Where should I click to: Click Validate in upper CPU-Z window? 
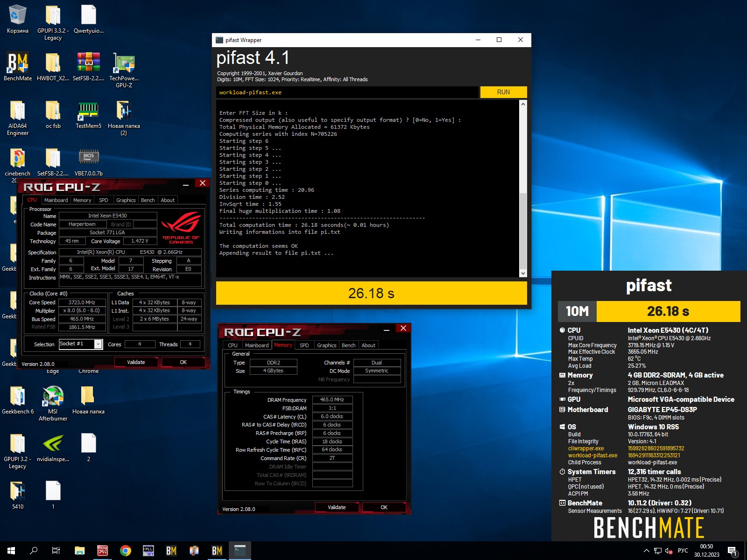click(x=136, y=362)
